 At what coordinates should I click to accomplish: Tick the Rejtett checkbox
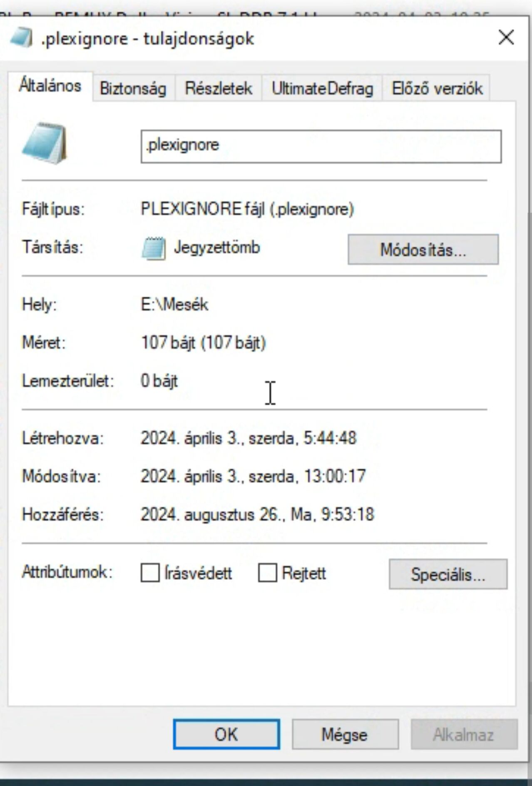coord(267,573)
